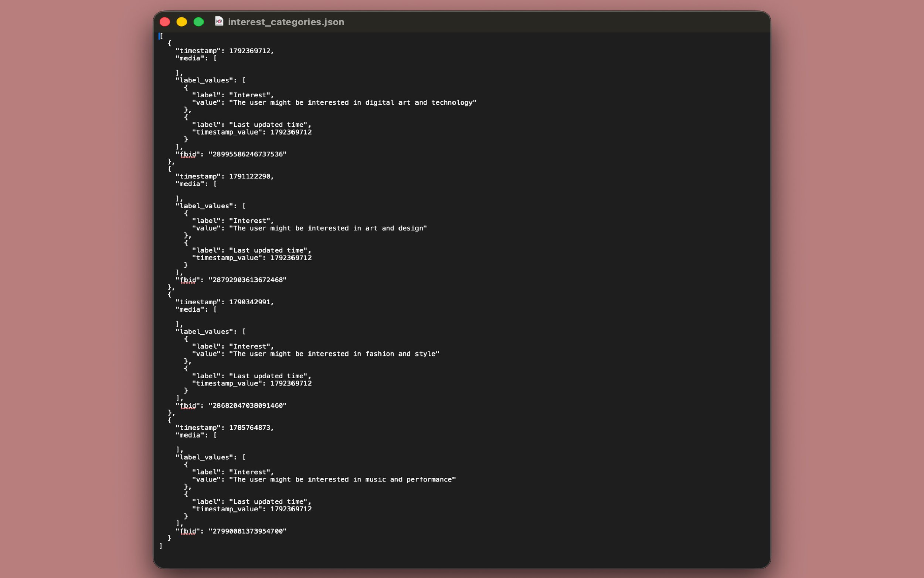Click the "art and design" value line
Image resolution: width=924 pixels, height=578 pixels.
(x=309, y=228)
